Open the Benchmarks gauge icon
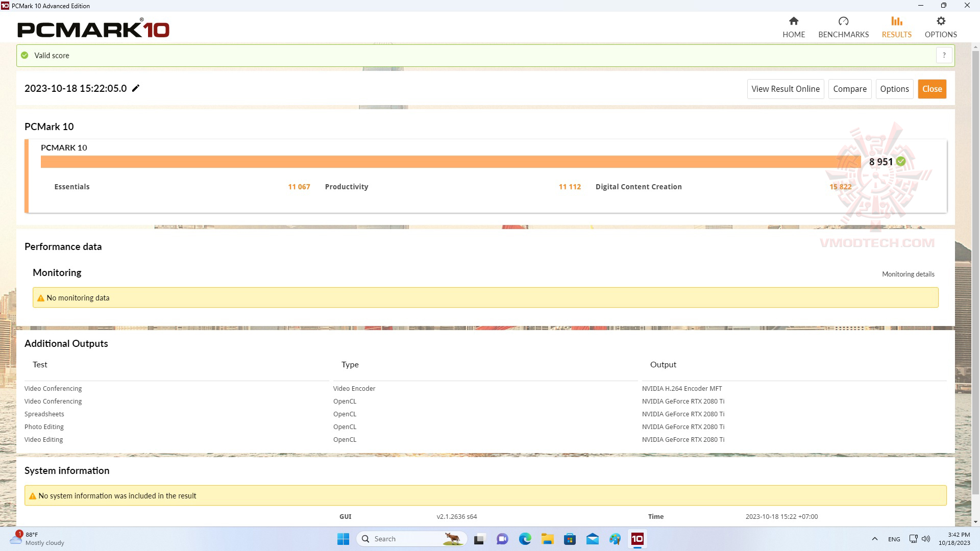 (843, 21)
